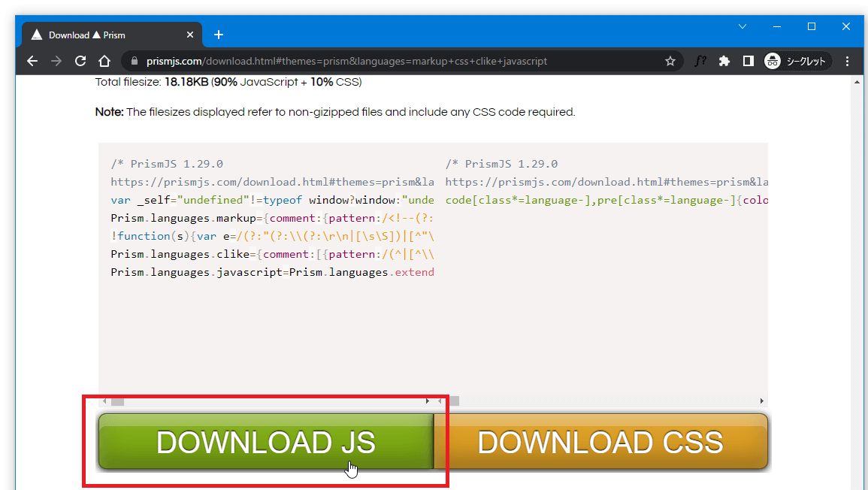The width and height of the screenshot is (868, 490).
Task: Click the シークレット incognito indicator
Action: tap(797, 62)
